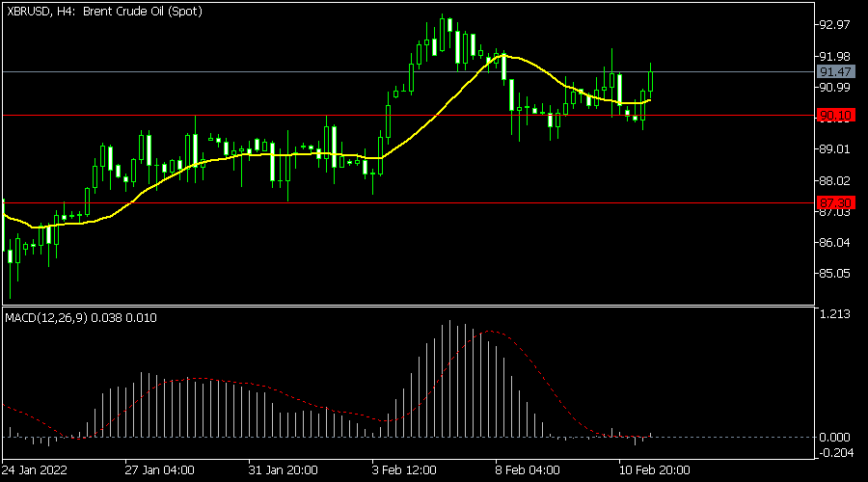868x482 pixels.
Task: Click the 91.98 price axis value
Action: coord(835,57)
